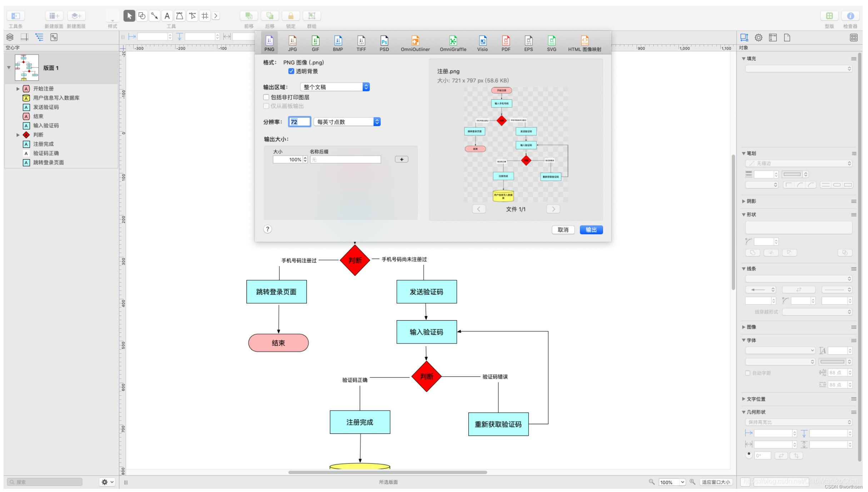Open the Inspector (检查器) panel icon
The width and height of the screenshot is (868, 492).
point(850,16)
